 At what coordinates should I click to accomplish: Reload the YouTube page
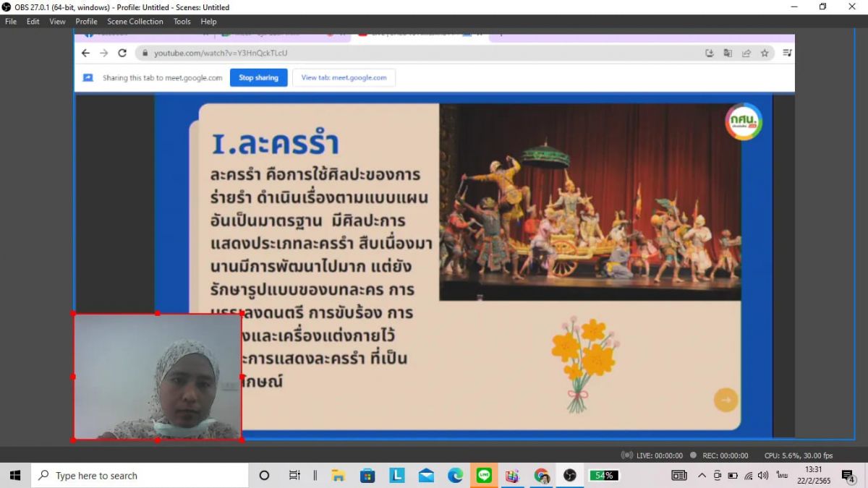tap(122, 53)
